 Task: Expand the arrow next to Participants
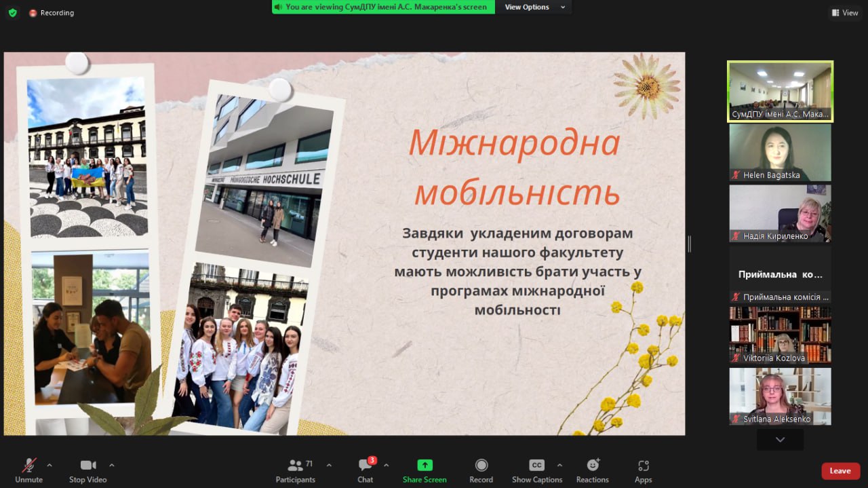329,465
